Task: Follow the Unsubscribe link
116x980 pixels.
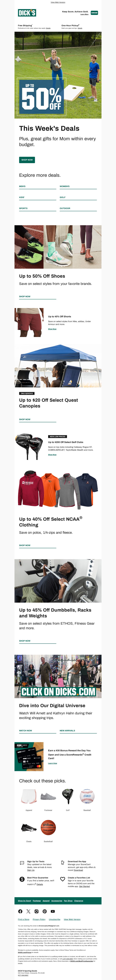Action: coord(55,919)
